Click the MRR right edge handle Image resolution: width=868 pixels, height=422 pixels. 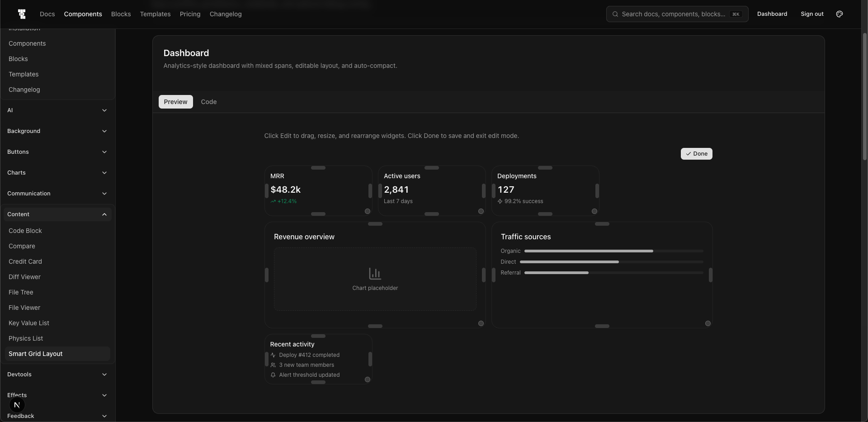pyautogui.click(x=370, y=191)
